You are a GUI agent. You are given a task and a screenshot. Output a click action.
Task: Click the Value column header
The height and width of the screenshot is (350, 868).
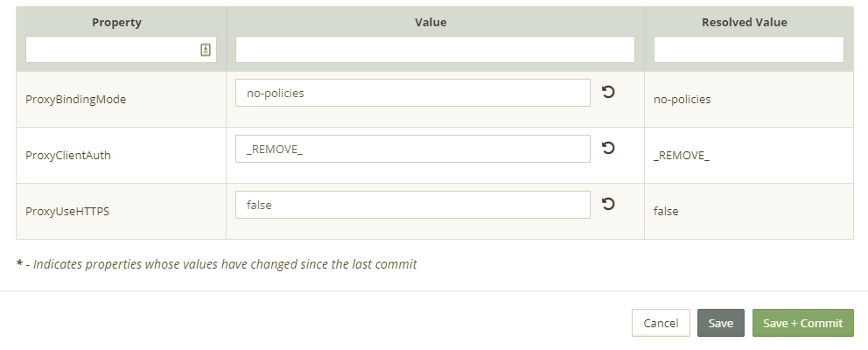pyautogui.click(x=430, y=22)
